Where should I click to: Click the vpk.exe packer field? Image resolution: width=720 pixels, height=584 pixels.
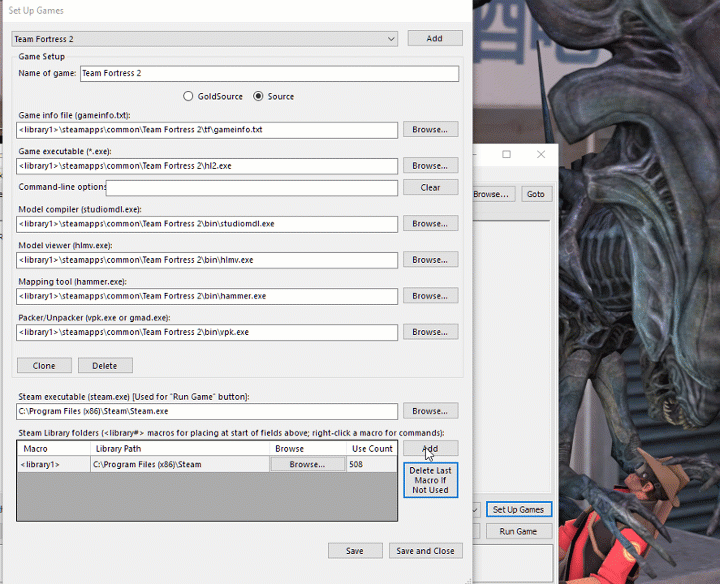point(207,332)
